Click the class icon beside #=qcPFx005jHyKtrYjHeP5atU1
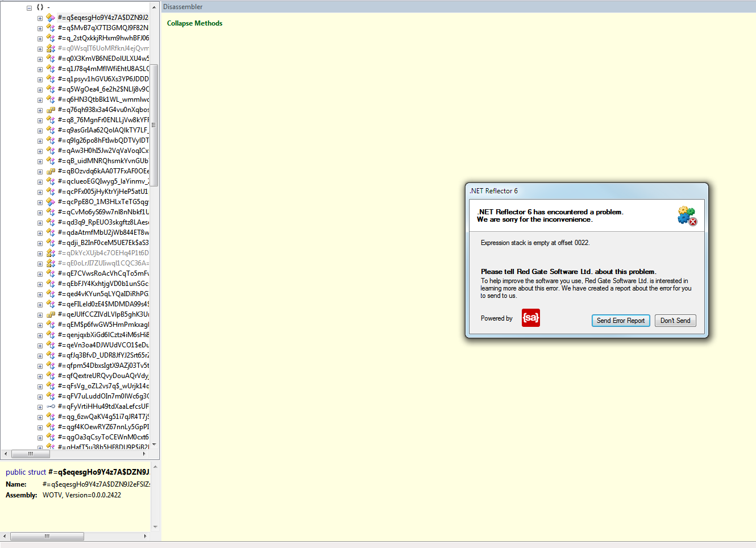756x548 pixels. tap(51, 192)
